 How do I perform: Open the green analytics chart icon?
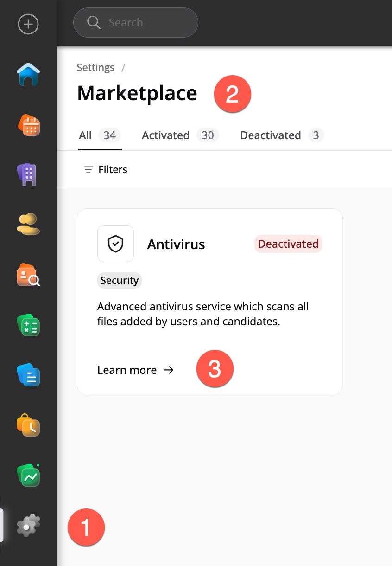[28, 475]
